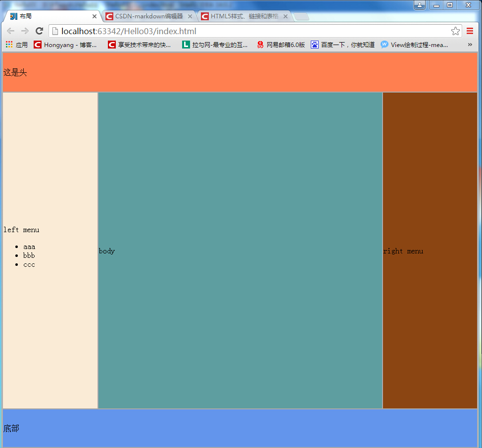
Task: Open the 享受技术带来的快 bookmark
Action: (139, 45)
